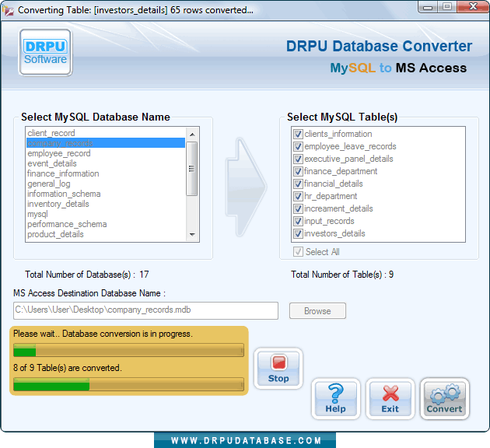The height and width of the screenshot is (448, 490).
Task: Click the database list scroll up arrow
Action: [192, 135]
